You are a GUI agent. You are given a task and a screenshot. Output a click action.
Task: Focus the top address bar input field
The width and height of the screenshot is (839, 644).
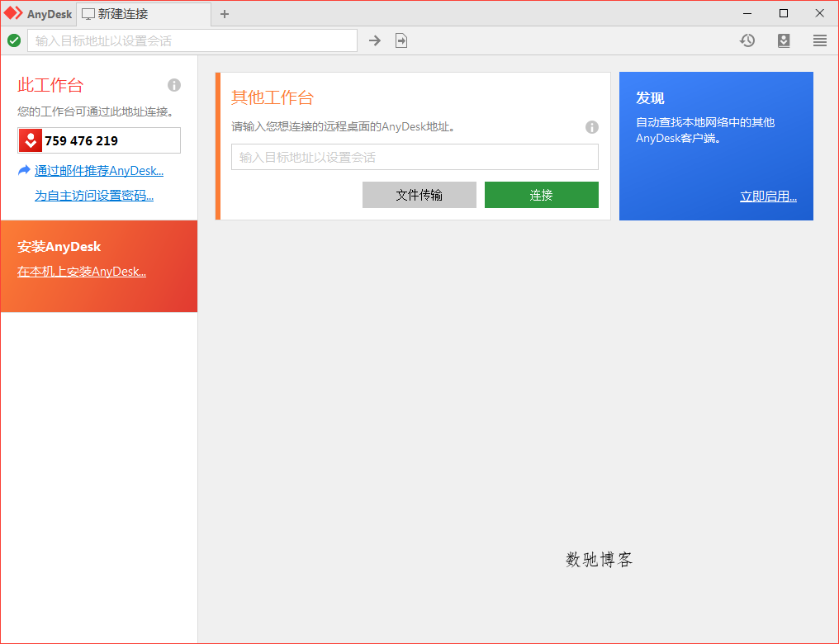pyautogui.click(x=192, y=40)
